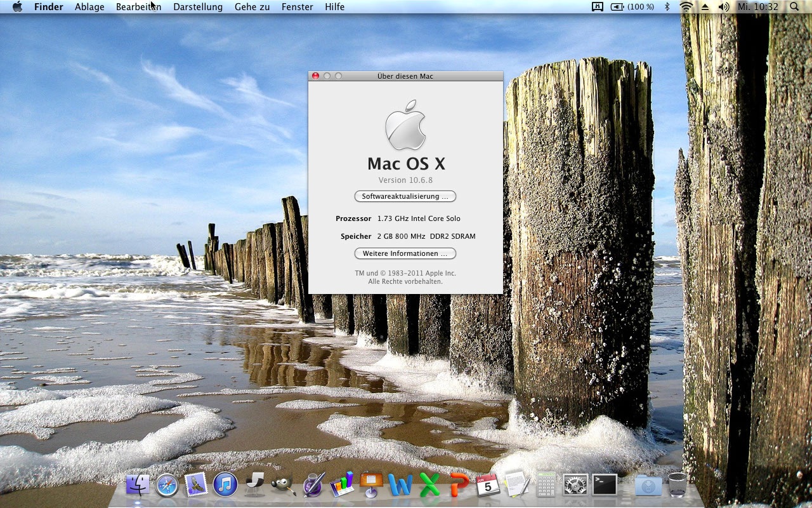This screenshot has height=508, width=812.
Task: Open the Hilfe menu
Action: 334,7
